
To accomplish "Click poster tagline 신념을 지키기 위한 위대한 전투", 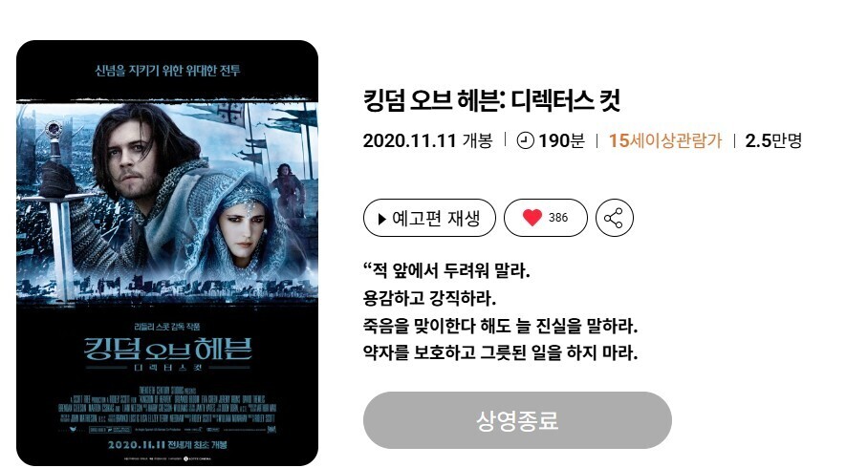I will point(167,71).
